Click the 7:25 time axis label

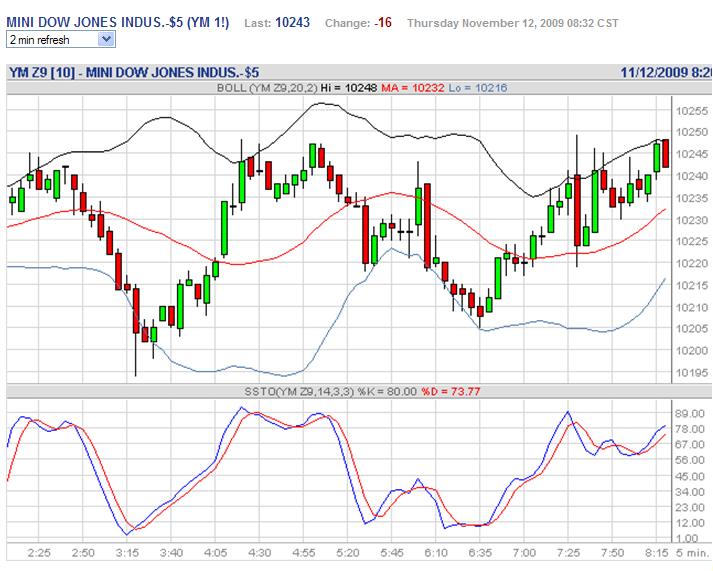[x=568, y=553]
